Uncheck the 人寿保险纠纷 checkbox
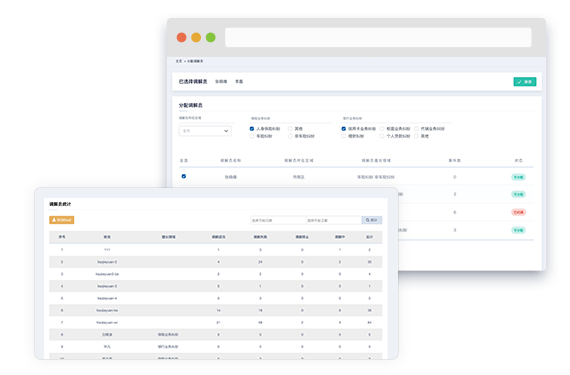Viewport: 570px width, 375px height. (x=252, y=129)
